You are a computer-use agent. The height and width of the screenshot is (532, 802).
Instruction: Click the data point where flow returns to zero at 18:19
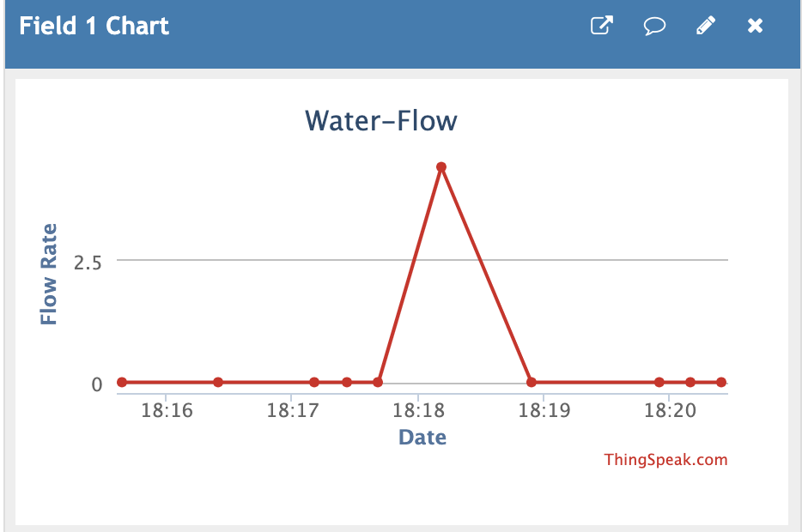[531, 380]
